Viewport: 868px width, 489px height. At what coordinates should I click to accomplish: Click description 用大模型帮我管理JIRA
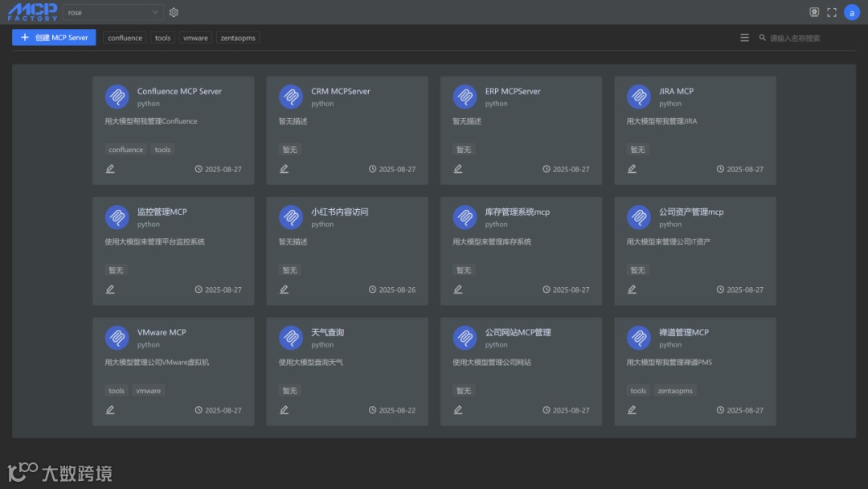tap(661, 121)
